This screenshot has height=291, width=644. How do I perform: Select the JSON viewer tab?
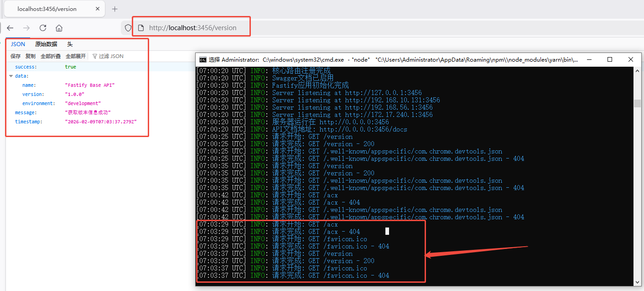click(x=18, y=44)
